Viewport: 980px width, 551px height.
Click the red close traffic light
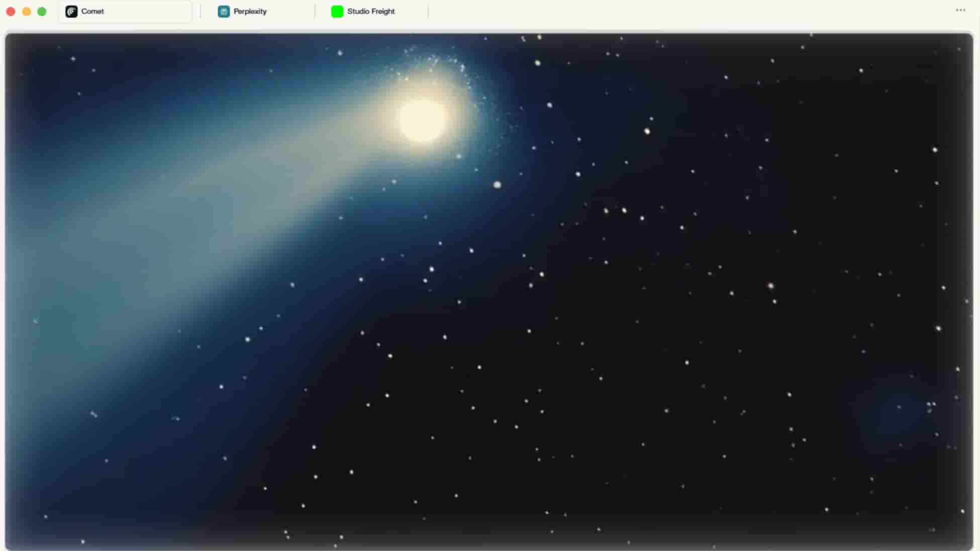coord(11,11)
